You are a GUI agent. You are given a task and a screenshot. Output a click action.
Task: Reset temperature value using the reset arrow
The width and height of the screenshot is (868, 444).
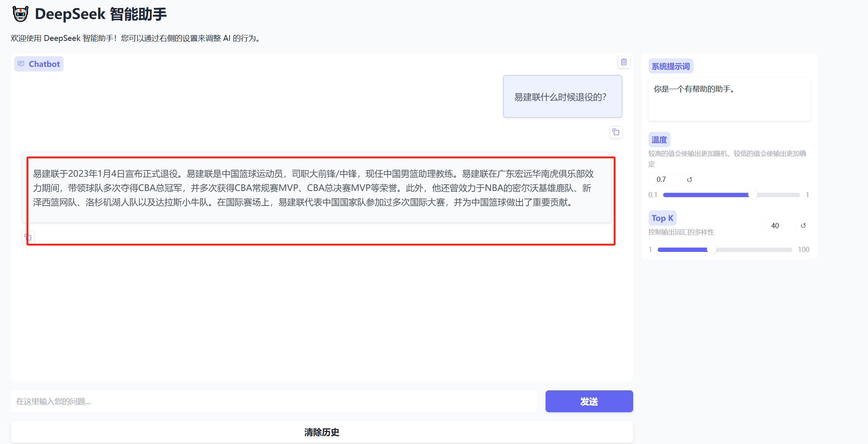click(x=689, y=180)
